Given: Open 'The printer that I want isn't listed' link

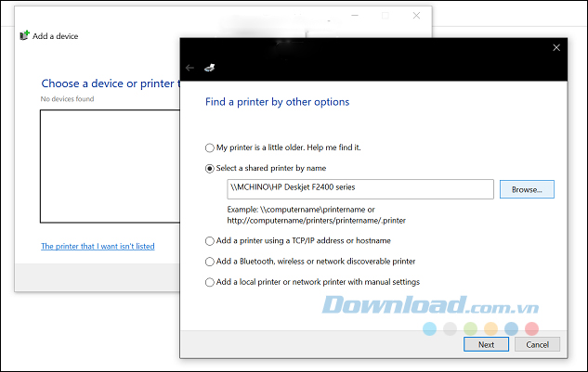Looking at the screenshot, I should [x=98, y=246].
